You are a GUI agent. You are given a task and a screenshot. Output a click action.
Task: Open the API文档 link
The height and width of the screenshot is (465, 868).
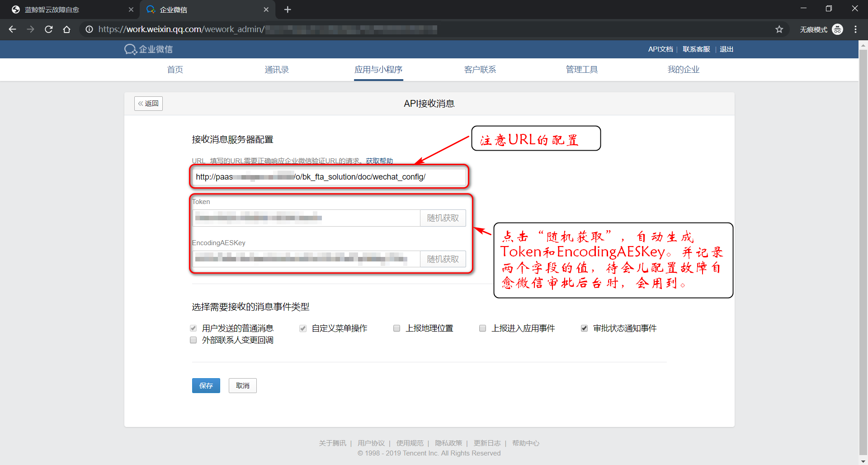tap(660, 49)
